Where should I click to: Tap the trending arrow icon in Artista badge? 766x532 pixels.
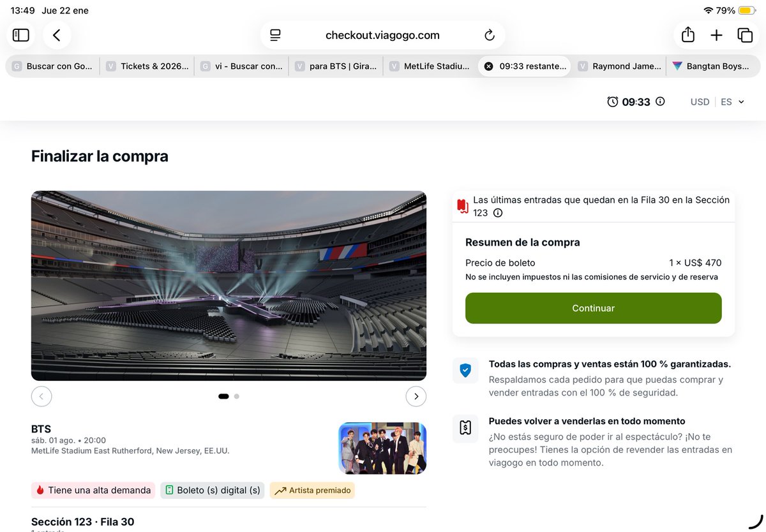coord(280,491)
